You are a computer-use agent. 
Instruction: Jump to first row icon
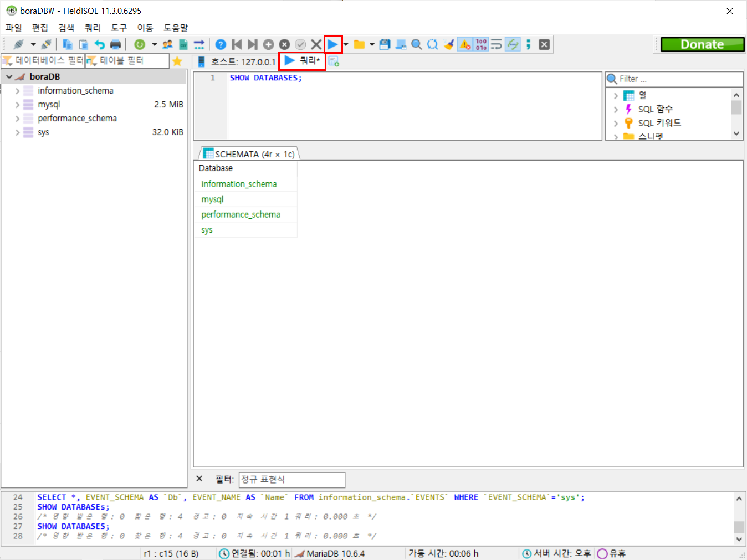click(237, 44)
